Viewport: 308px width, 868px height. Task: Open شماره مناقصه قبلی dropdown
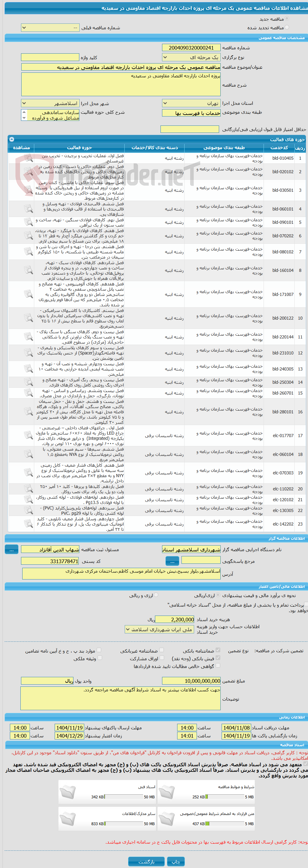(x=50, y=28)
